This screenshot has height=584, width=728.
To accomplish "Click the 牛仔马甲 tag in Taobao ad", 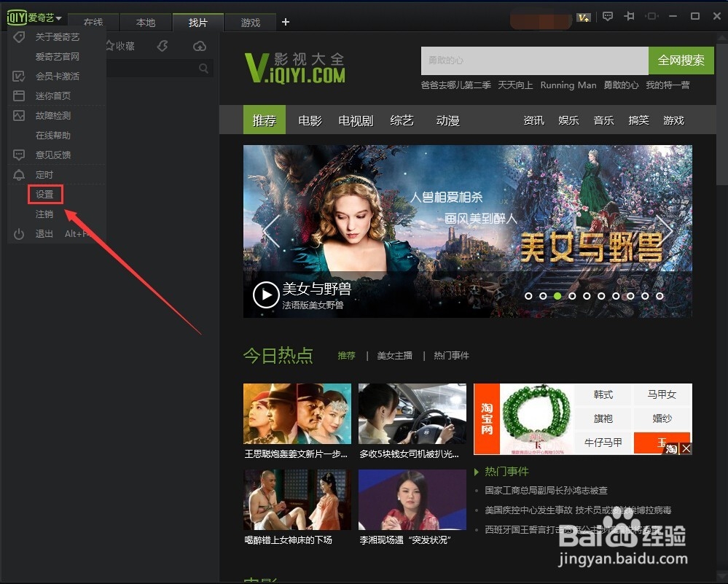I will pos(603,443).
